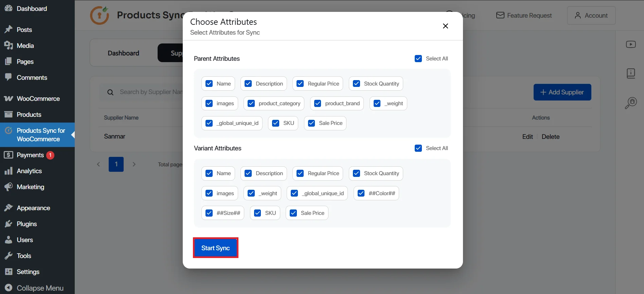Go to next page with the right chevron
The width and height of the screenshot is (644, 294).
pyautogui.click(x=134, y=164)
